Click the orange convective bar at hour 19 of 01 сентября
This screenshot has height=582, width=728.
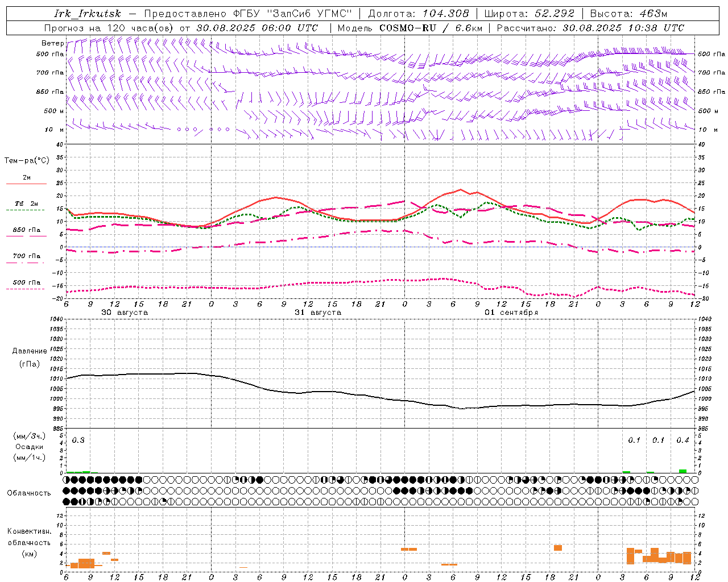(558, 548)
